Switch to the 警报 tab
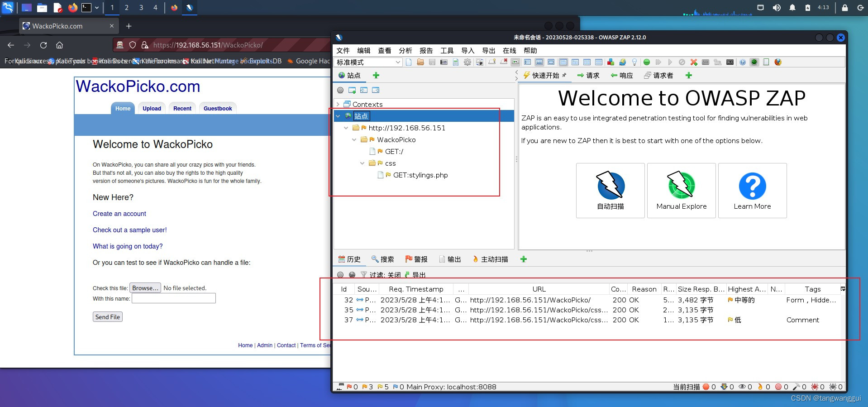The image size is (868, 407). [x=416, y=259]
